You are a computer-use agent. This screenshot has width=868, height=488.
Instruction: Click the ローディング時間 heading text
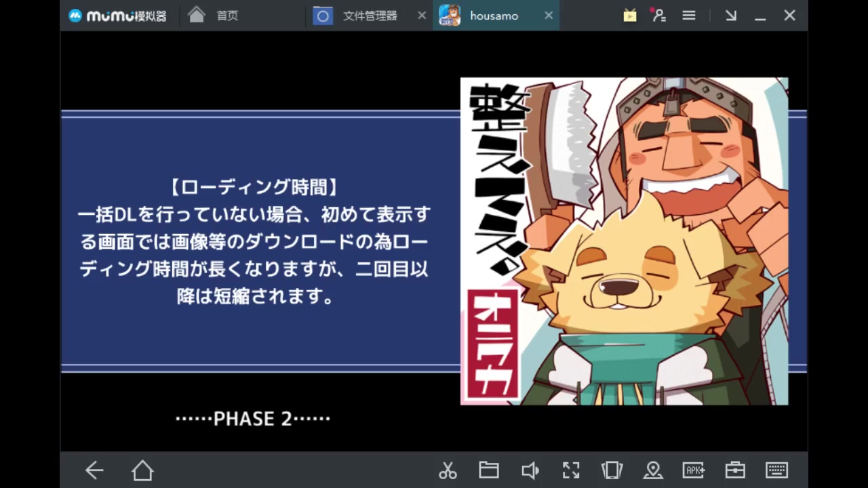(253, 186)
